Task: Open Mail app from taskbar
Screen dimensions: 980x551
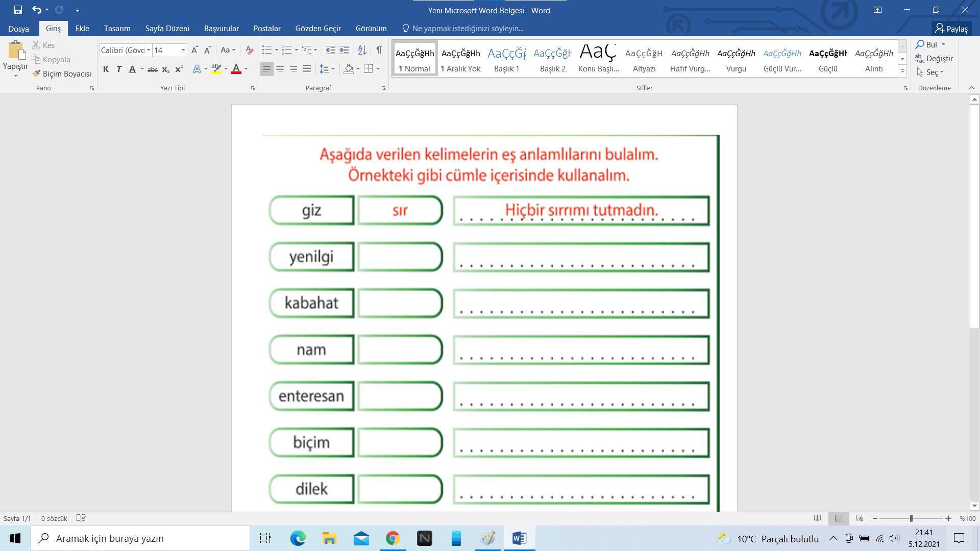Action: pos(361,538)
